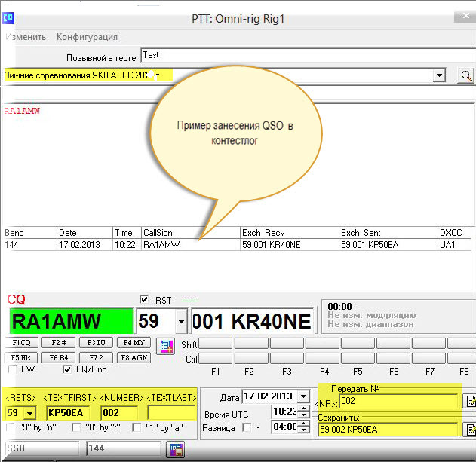Enable the "9" by "n" checkbox

[11, 428]
